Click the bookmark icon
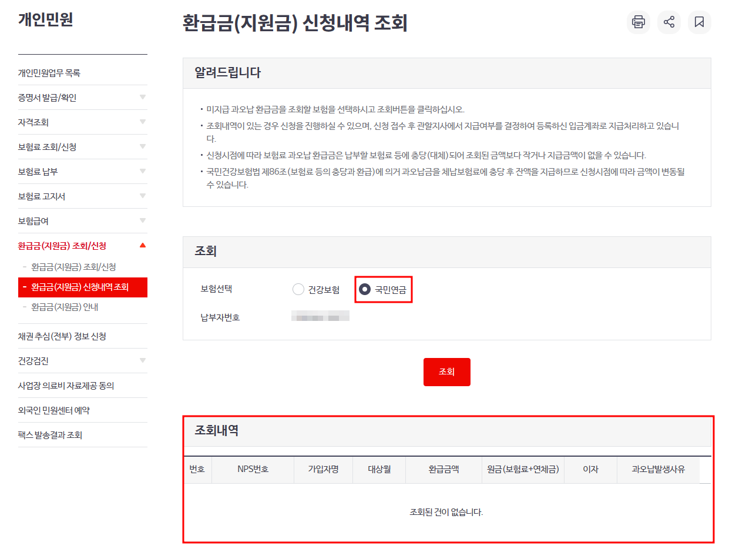 (699, 22)
